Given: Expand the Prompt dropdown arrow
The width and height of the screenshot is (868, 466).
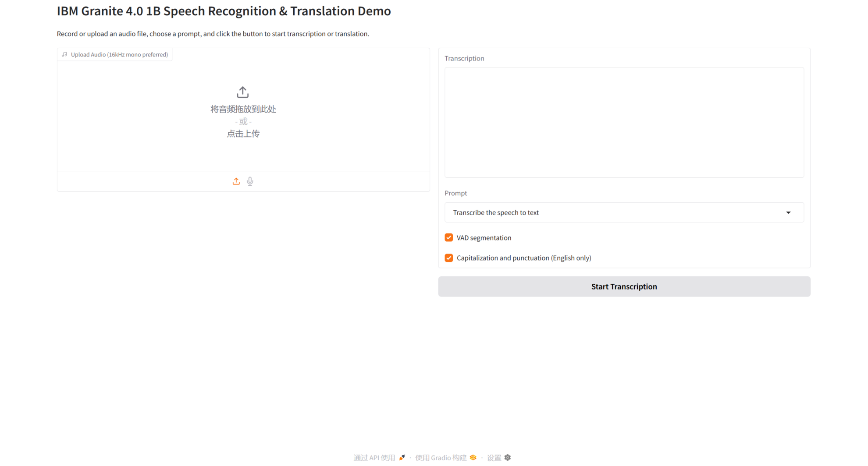Looking at the screenshot, I should tap(788, 213).
